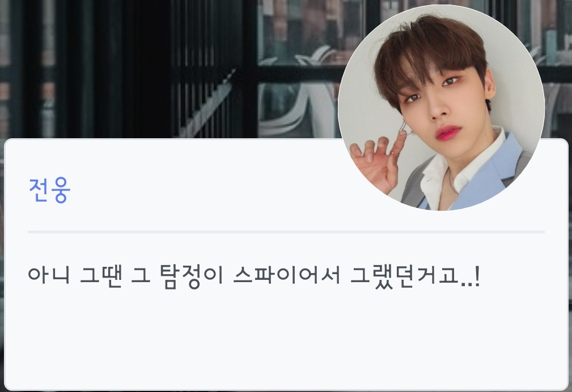Viewport: 572px width, 392px height.
Task: Tap the empty area below the dialogue text
Action: 286,339
